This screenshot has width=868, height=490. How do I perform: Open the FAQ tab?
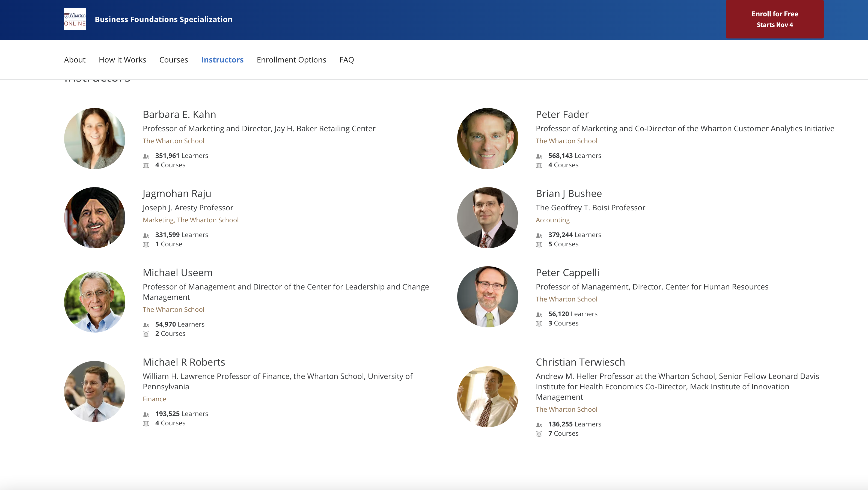(346, 59)
